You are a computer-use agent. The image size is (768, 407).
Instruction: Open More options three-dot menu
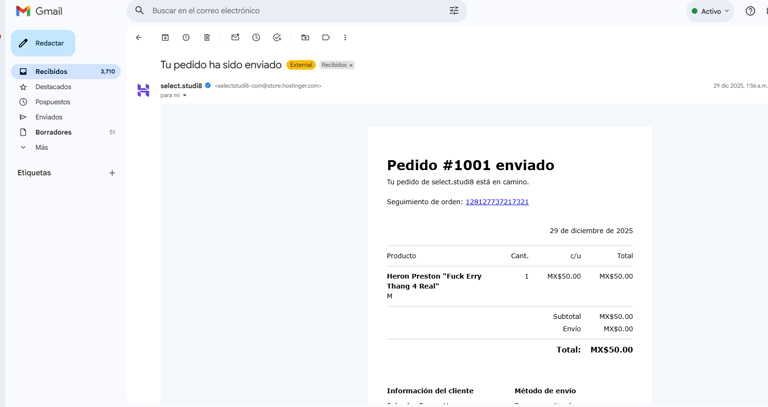tap(345, 37)
